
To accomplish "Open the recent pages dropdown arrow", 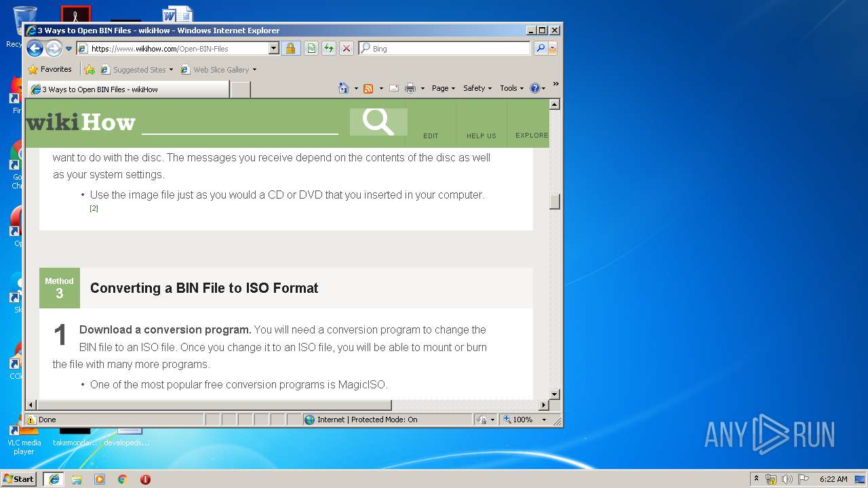I will (68, 49).
